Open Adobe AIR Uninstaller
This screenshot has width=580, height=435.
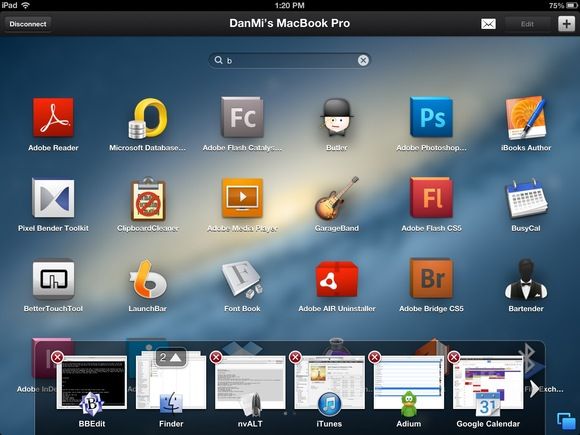[337, 279]
